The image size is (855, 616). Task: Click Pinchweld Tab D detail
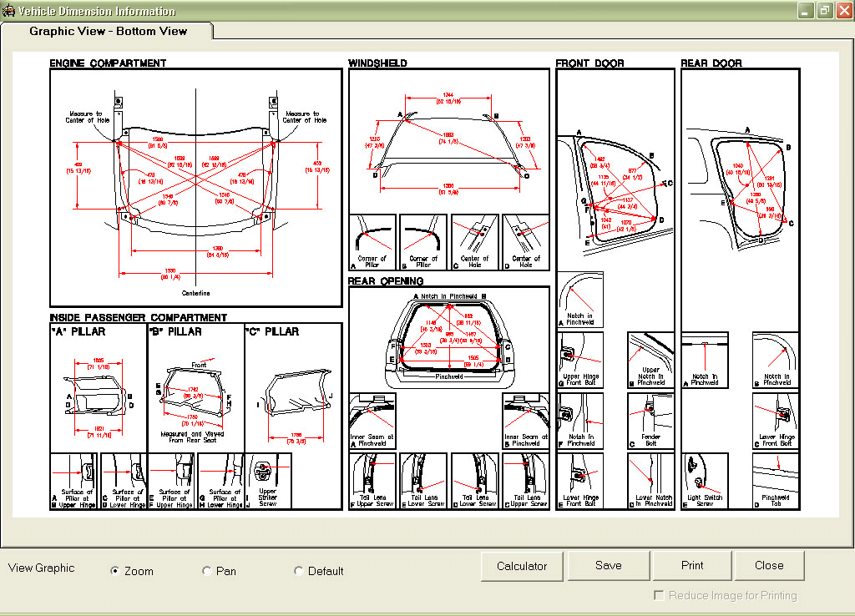click(776, 481)
